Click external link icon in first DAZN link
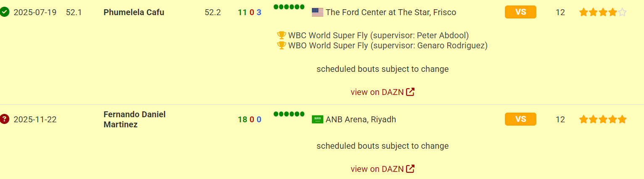The width and height of the screenshot is (644, 179). [410, 92]
